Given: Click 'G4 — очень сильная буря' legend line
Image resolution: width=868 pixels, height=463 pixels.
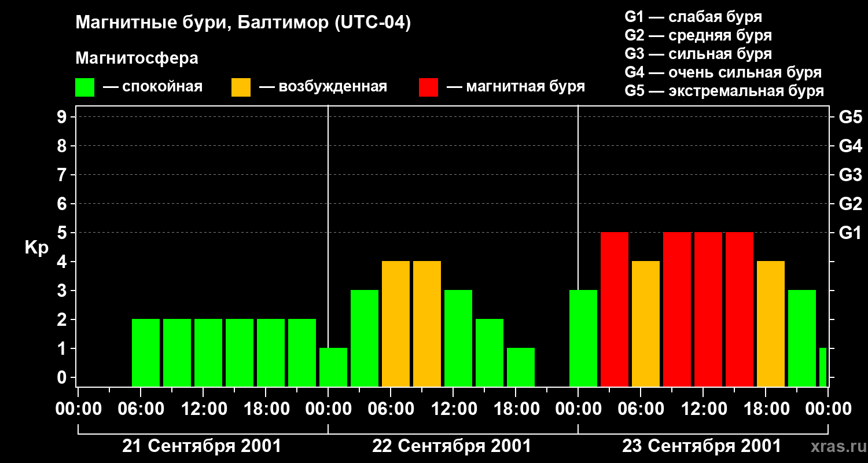Looking at the screenshot, I should [x=723, y=72].
